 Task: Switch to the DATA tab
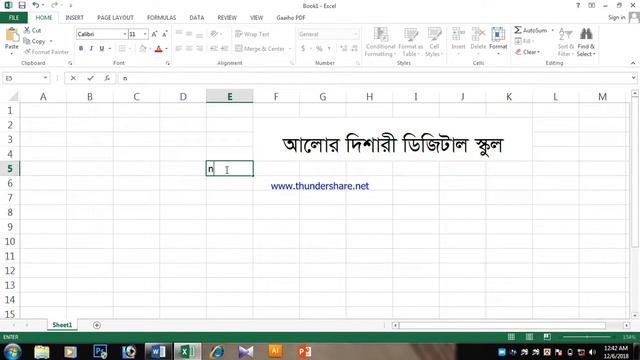196,18
